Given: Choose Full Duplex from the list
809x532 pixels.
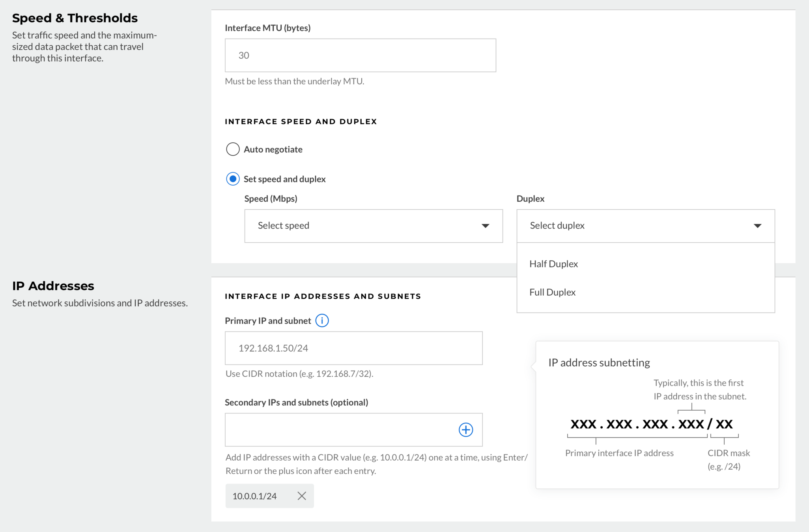Looking at the screenshot, I should [552, 292].
